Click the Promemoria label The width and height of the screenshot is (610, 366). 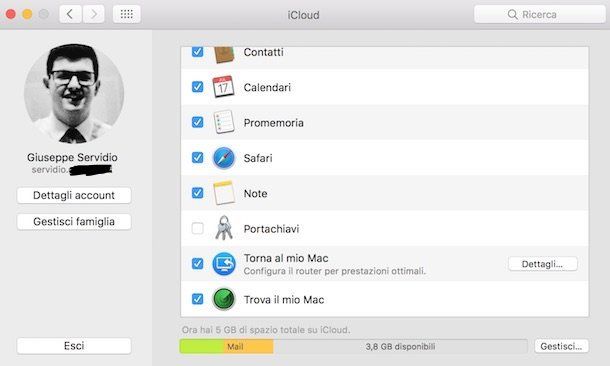point(273,123)
